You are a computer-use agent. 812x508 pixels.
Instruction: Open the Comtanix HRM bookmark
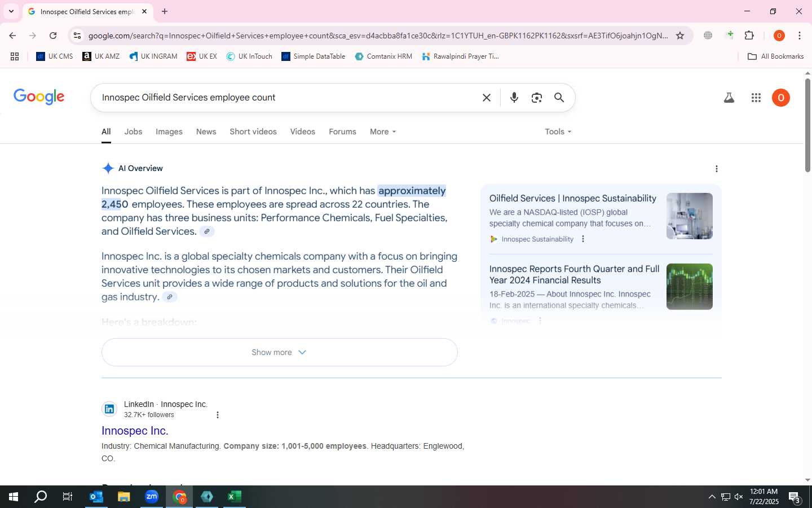(x=383, y=56)
